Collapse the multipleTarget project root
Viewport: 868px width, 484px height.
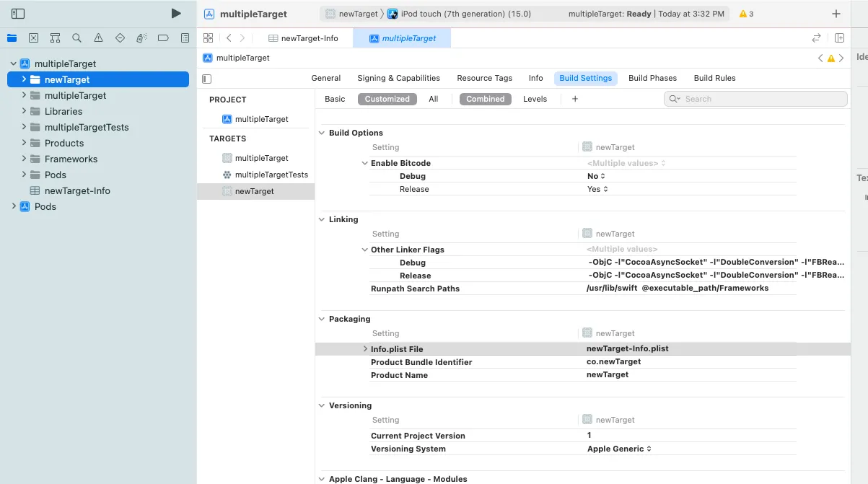point(13,63)
